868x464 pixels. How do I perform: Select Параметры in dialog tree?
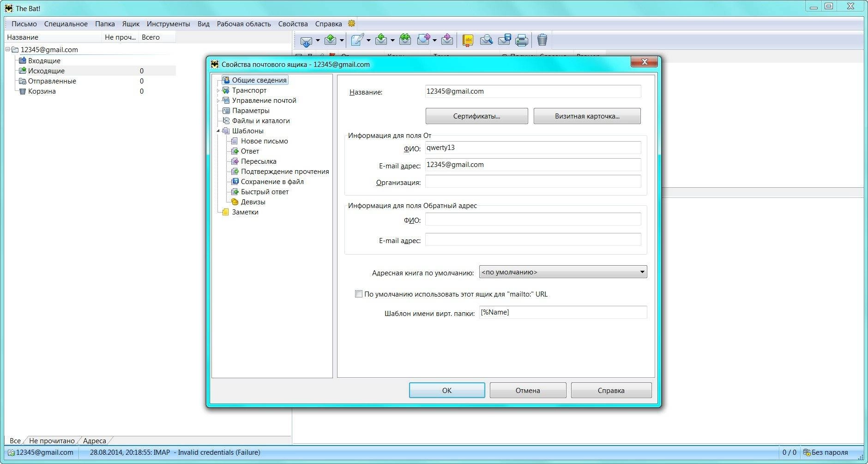(251, 111)
